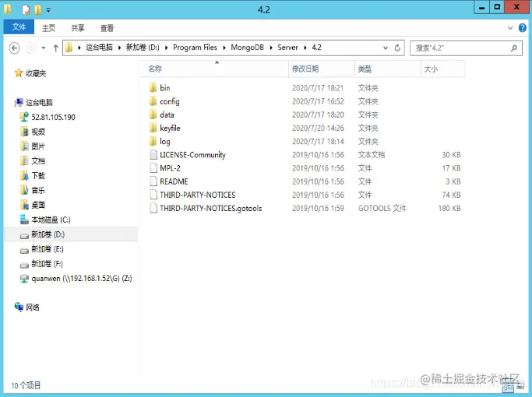532x397 pixels.
Task: Select the README file icon
Action: pos(153,181)
